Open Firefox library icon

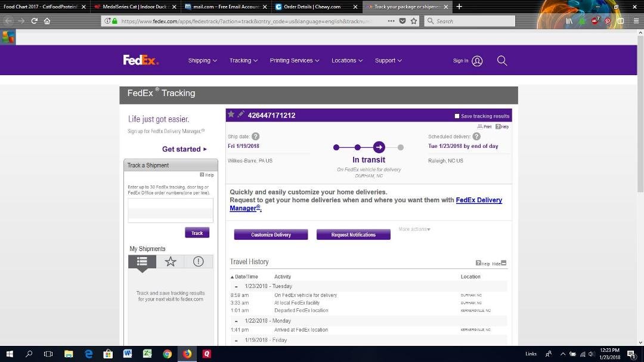569,21
